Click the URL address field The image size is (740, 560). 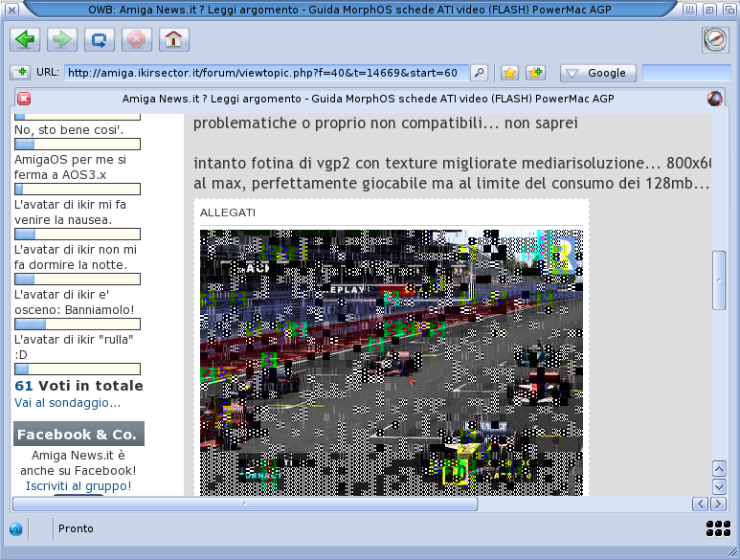[x=266, y=73]
